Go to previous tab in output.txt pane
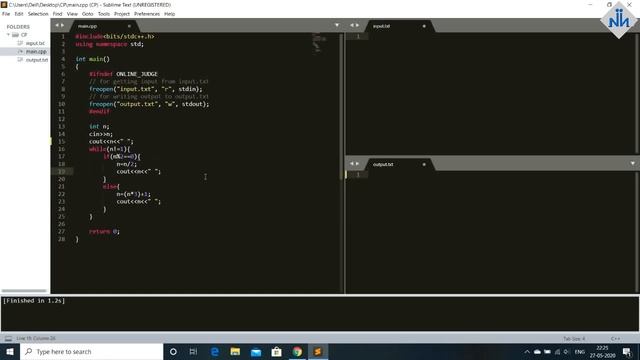The height and width of the screenshot is (360, 640). [x=352, y=164]
